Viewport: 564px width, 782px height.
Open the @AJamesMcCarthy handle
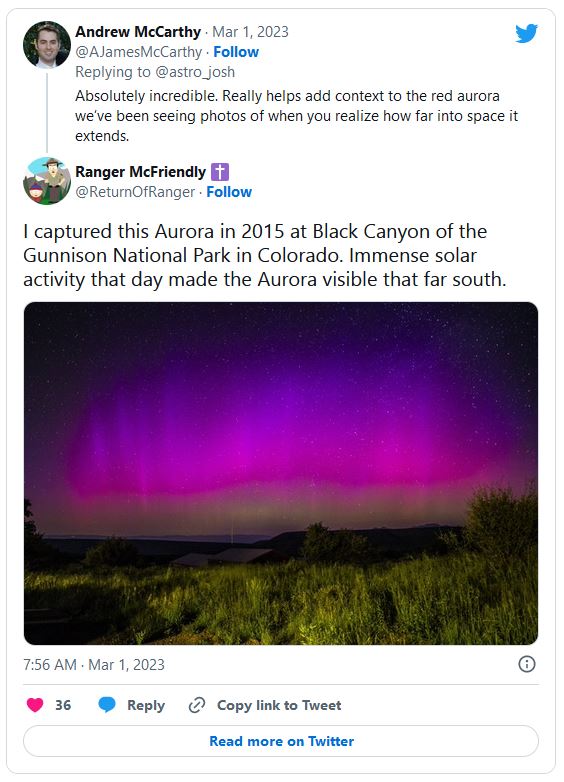coord(139,52)
